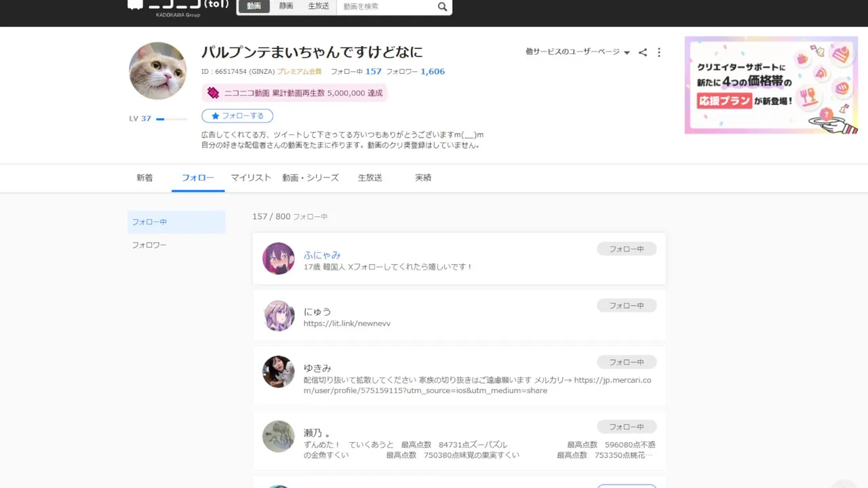Screen dimensions: 868x488
Task: Open the ふにゃみ user name link
Action: pos(322,255)
